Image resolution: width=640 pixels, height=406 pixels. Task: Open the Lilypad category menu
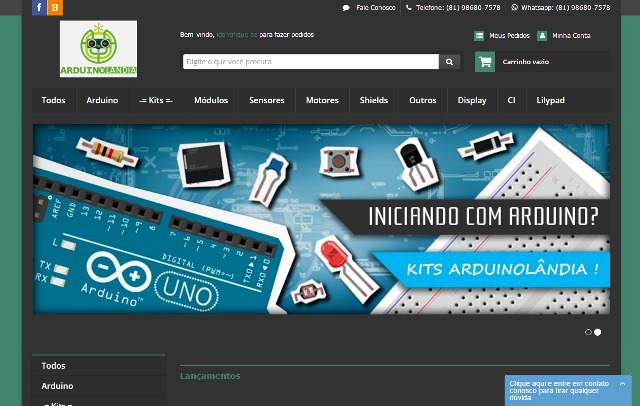550,100
